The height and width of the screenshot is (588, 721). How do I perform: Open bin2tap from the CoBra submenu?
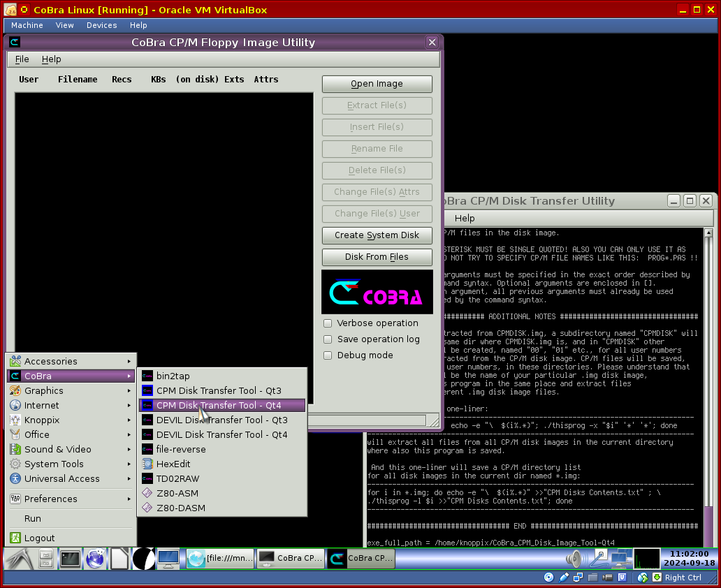173,376
